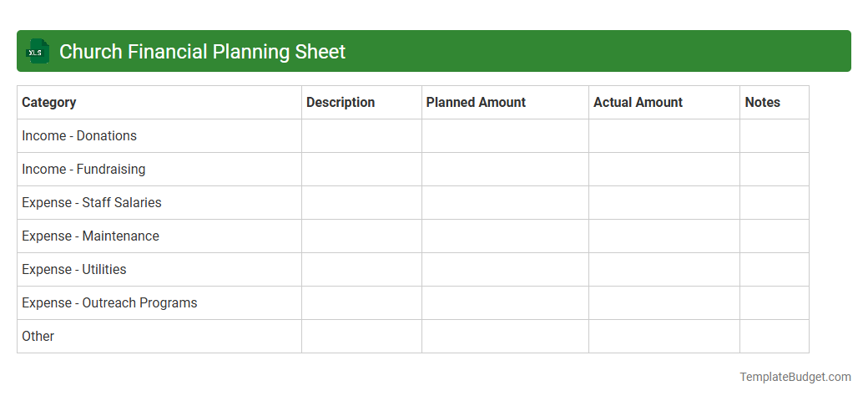Click Notes cell for Income - Donations
Image resolution: width=868 pixels, height=401 pixels.
tap(775, 135)
